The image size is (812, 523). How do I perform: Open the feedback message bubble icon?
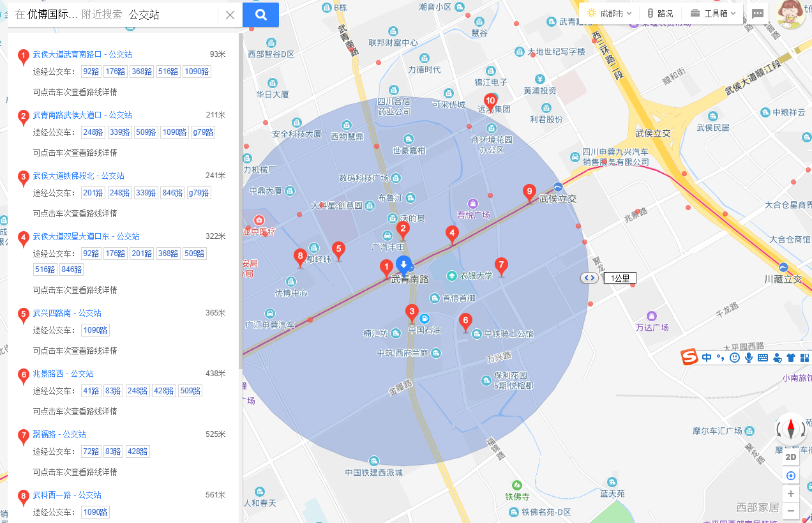(758, 13)
